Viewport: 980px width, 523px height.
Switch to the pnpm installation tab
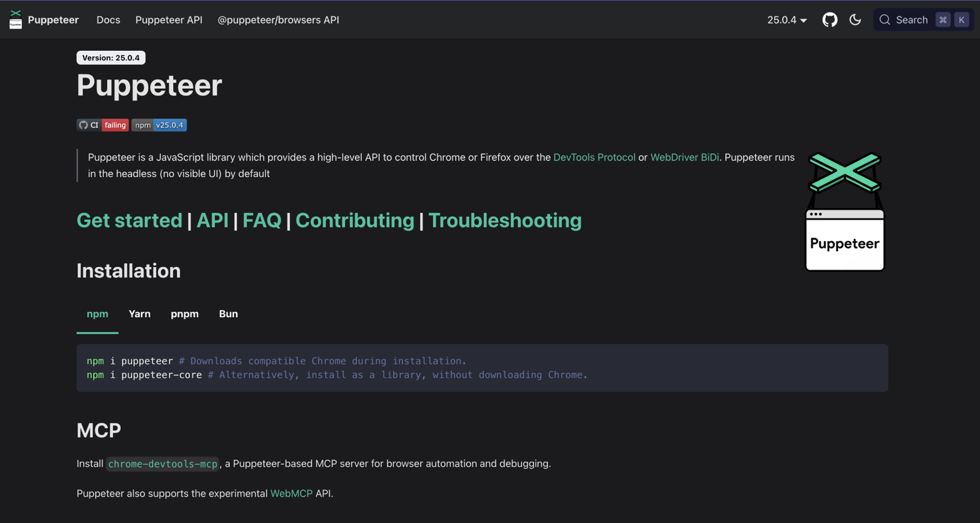[x=185, y=314]
